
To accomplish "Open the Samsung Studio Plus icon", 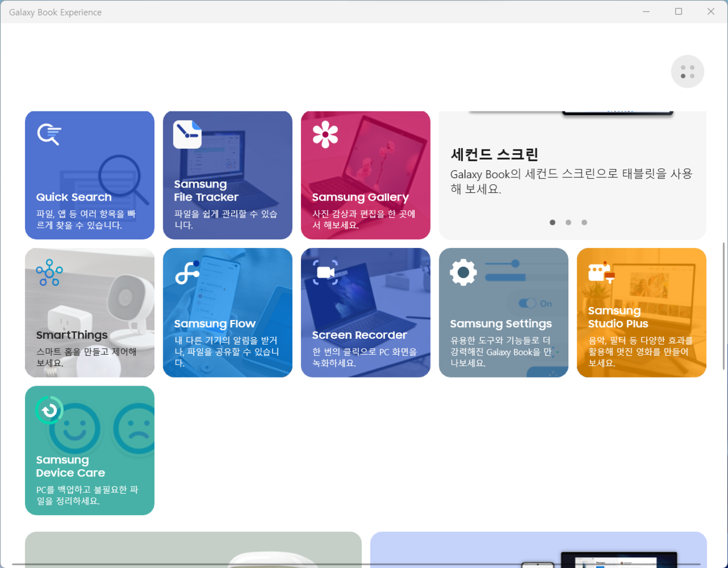I will [x=601, y=273].
